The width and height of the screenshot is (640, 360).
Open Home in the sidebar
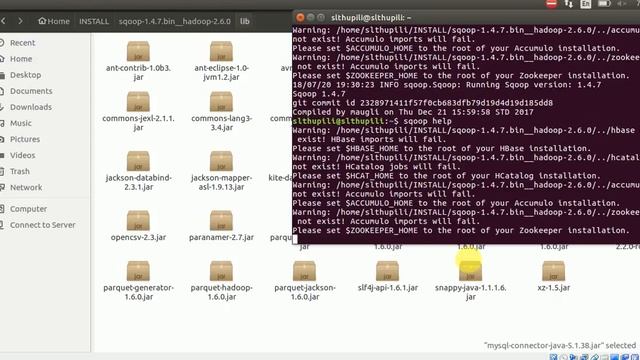click(x=21, y=59)
